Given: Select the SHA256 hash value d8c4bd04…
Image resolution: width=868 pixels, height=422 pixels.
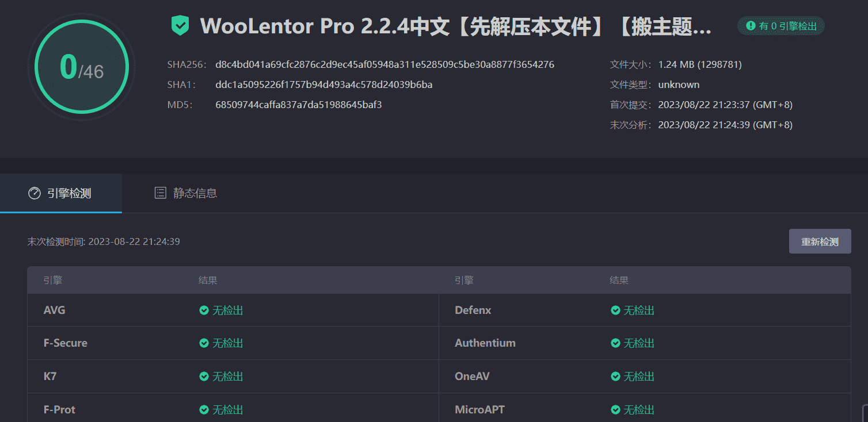Looking at the screenshot, I should 384,64.
